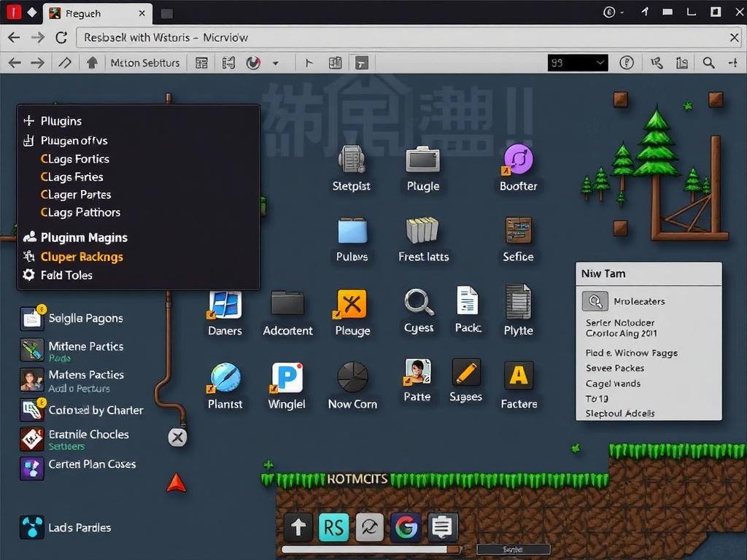Open the Sefice icon

pos(519,230)
